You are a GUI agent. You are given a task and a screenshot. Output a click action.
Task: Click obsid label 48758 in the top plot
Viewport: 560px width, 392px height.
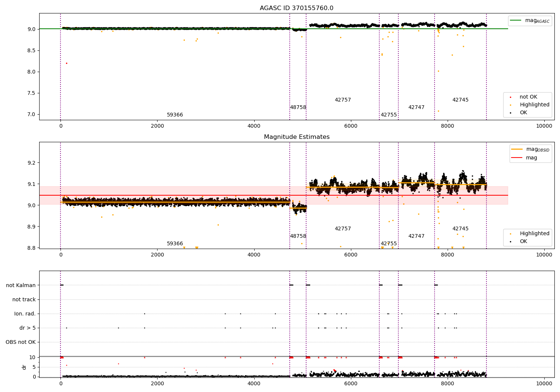click(298, 108)
